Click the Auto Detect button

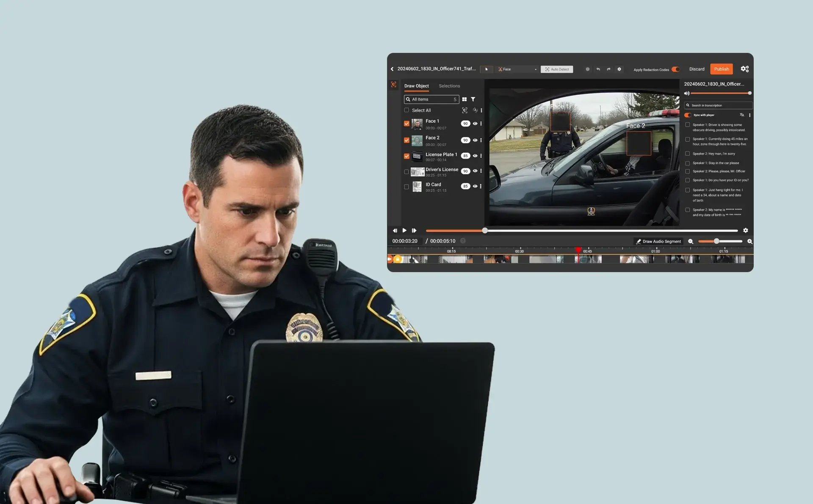(557, 69)
